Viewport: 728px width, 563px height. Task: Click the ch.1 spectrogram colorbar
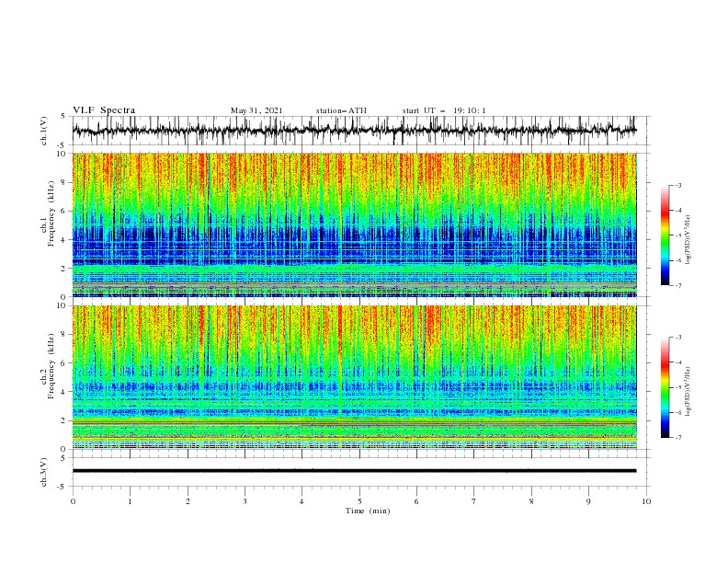(x=665, y=236)
